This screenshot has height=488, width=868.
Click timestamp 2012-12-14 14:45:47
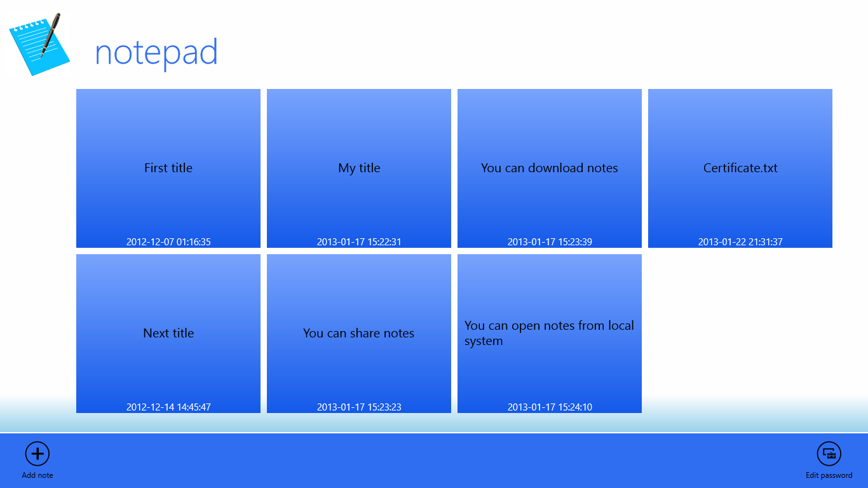point(168,407)
